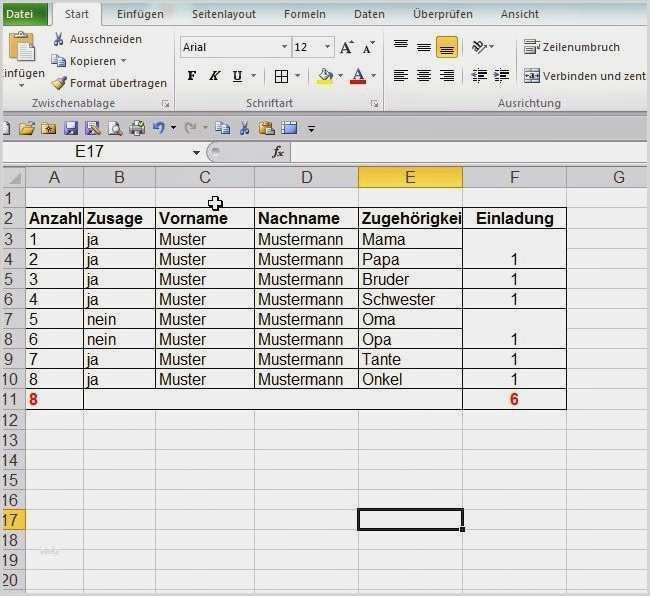Viewport: 650px width, 596px height.
Task: Click the text orientation icon
Action: pos(479,47)
